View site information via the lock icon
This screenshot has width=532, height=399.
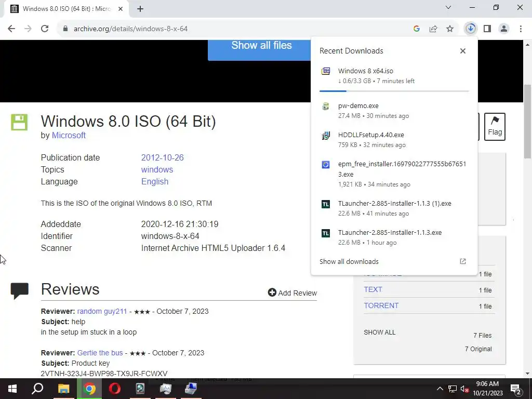pos(65,29)
